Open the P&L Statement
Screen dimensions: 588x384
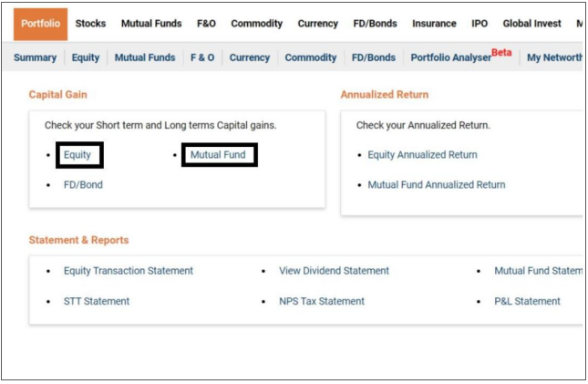pos(528,301)
